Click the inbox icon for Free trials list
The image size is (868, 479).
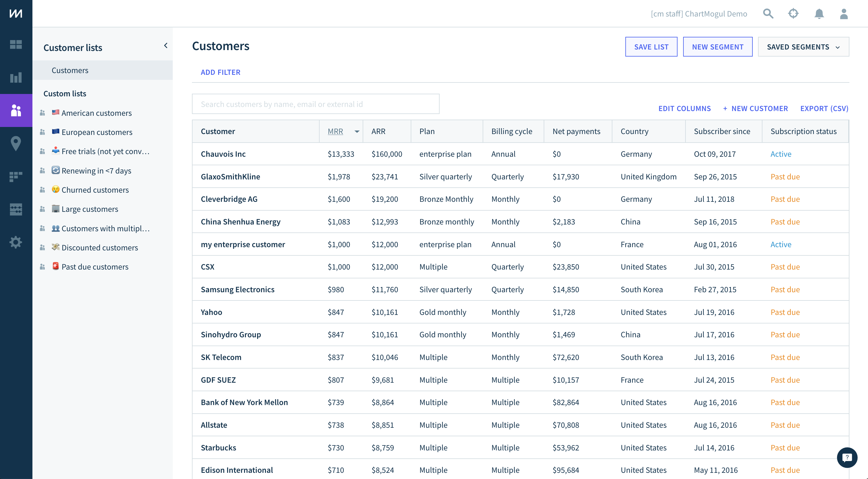click(56, 151)
